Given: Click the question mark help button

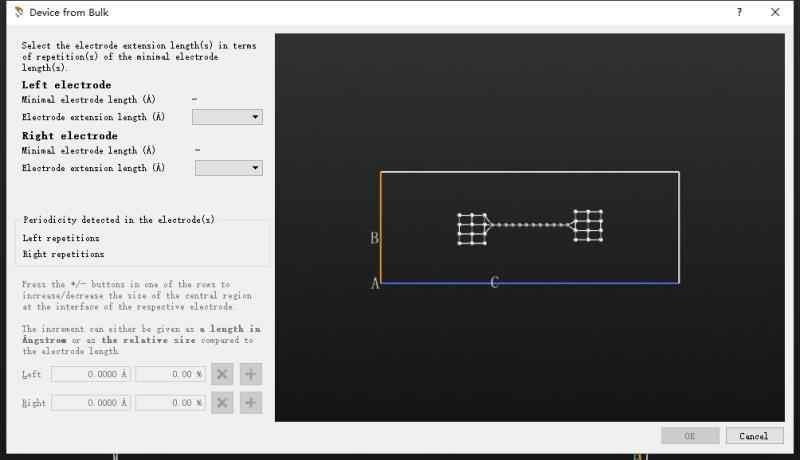Looking at the screenshot, I should point(739,12).
